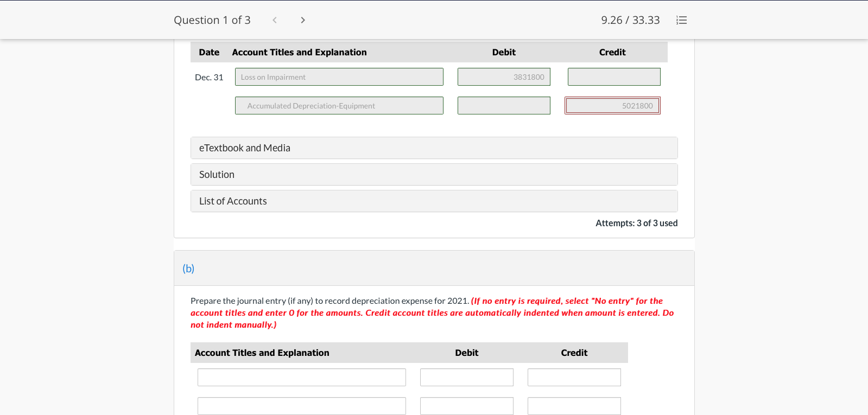Click the Debit header in part (b) table

point(467,353)
